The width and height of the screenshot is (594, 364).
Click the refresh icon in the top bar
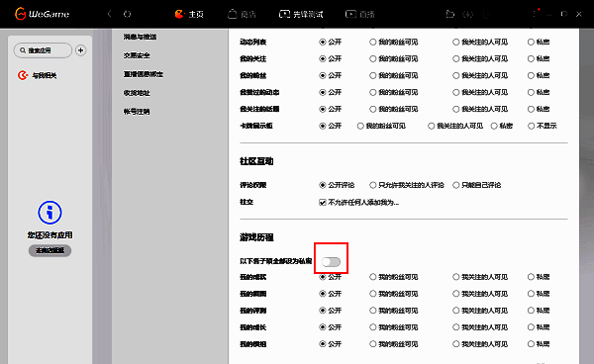(x=128, y=14)
